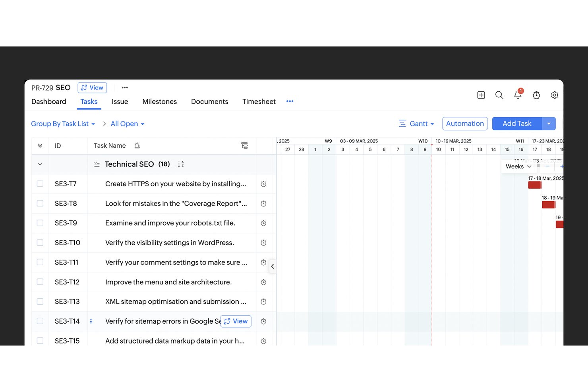Screen dimensions: 588x392
Task: Tick the checkbox for SE3-T9
Action: tap(40, 223)
